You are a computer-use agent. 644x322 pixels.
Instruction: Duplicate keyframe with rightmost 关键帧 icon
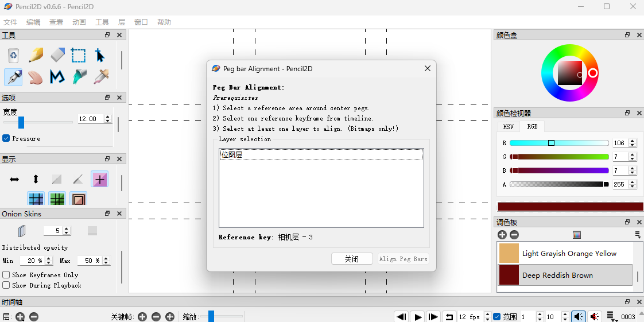pyautogui.click(x=170, y=317)
